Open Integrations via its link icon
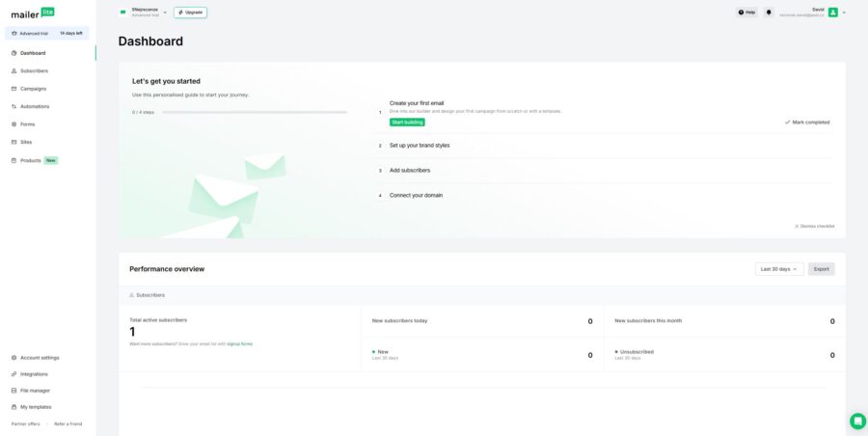This screenshot has width=868, height=436. [x=14, y=374]
